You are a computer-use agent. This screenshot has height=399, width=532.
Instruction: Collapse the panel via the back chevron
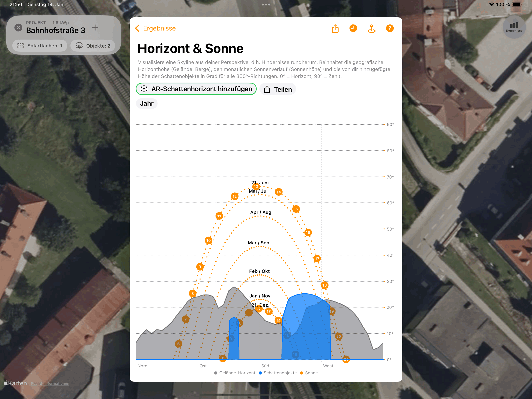137,28
